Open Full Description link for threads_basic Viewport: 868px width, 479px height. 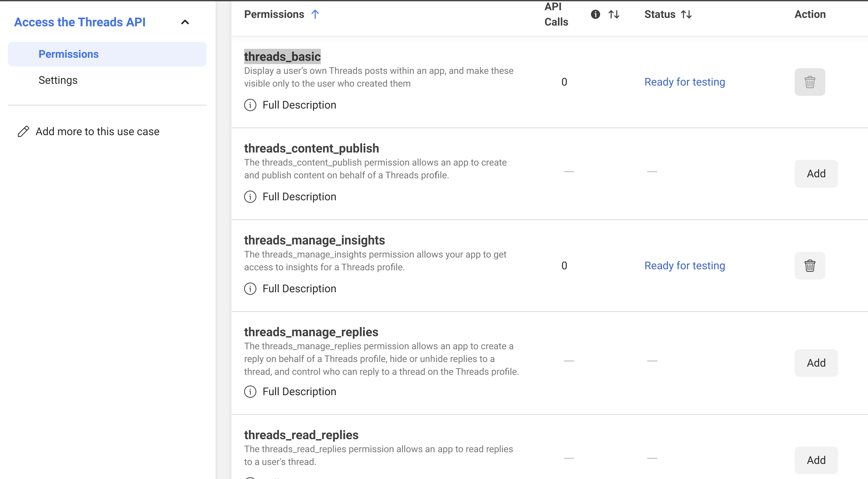[x=299, y=105]
